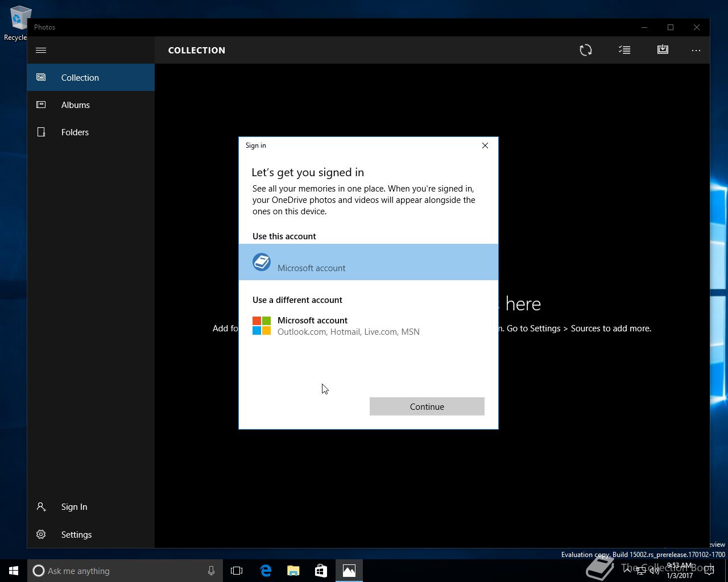728x582 pixels.
Task: Open the Action Center notifications icon
Action: [709, 571]
